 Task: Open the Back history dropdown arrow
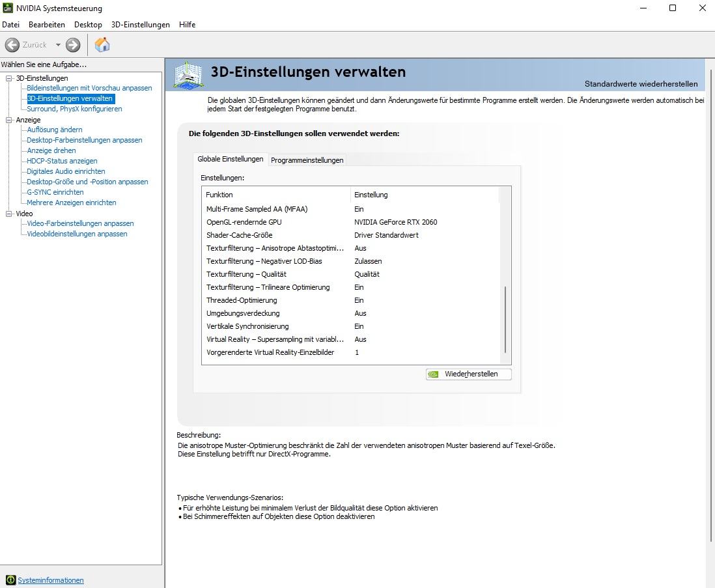tap(58, 45)
